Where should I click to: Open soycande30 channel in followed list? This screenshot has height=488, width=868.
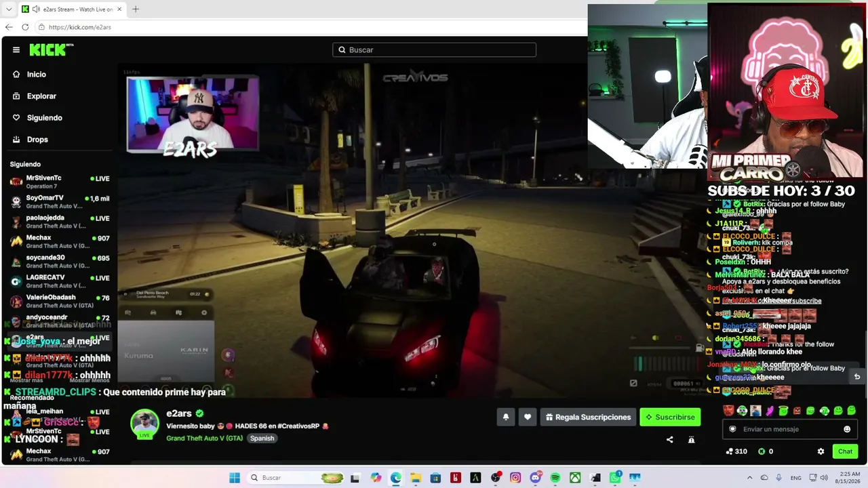click(60, 261)
